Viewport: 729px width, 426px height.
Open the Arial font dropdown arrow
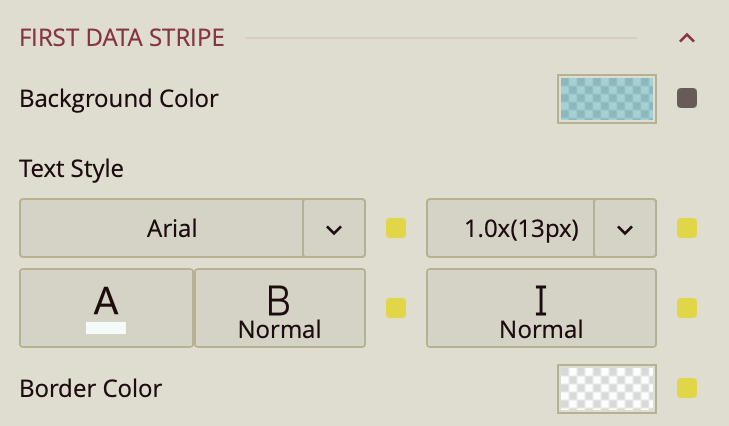[x=334, y=228]
